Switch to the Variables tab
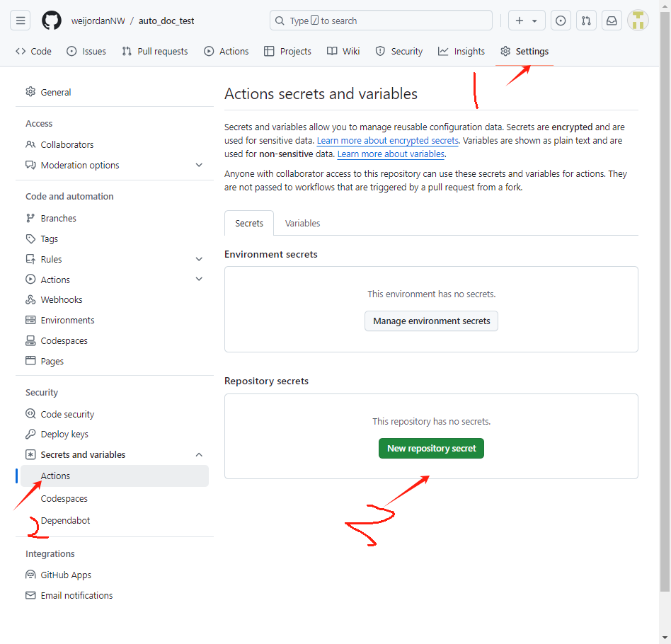 pos(302,224)
